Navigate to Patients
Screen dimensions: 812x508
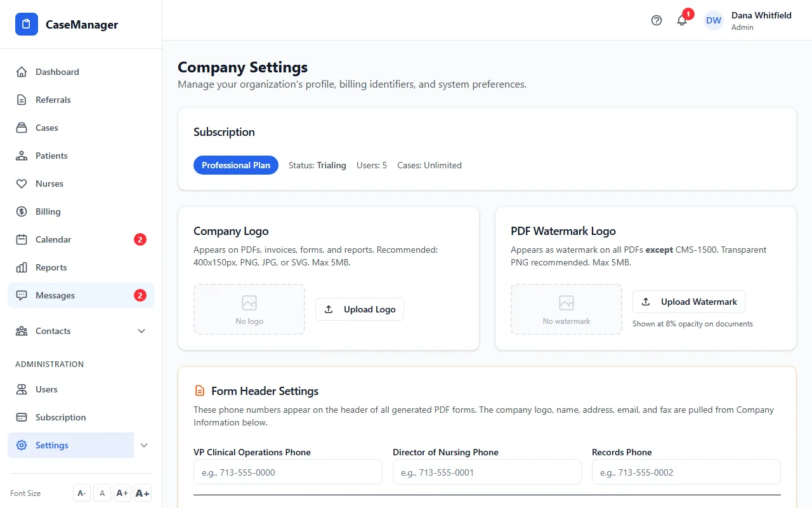81,156
